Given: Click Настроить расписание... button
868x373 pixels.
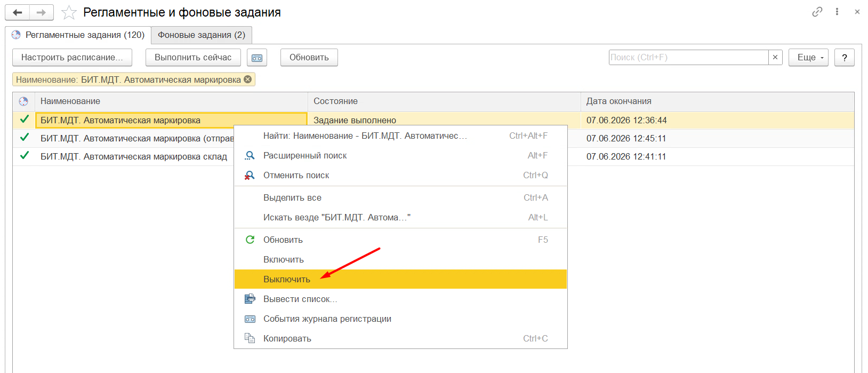Looking at the screenshot, I should [72, 58].
